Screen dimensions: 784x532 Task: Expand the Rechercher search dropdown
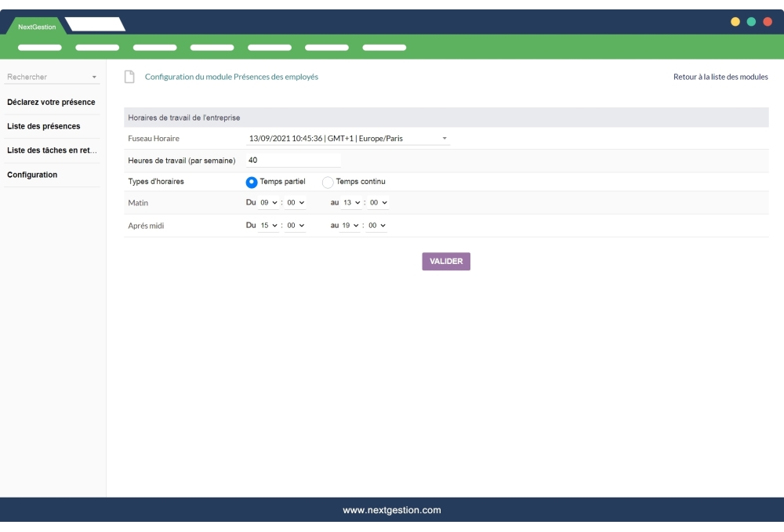[52, 77]
